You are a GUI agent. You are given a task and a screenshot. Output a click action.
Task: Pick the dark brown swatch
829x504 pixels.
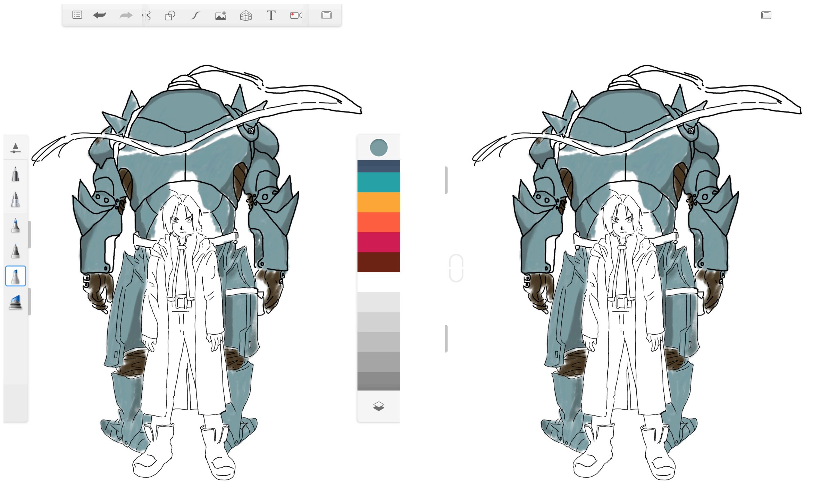[379, 262]
